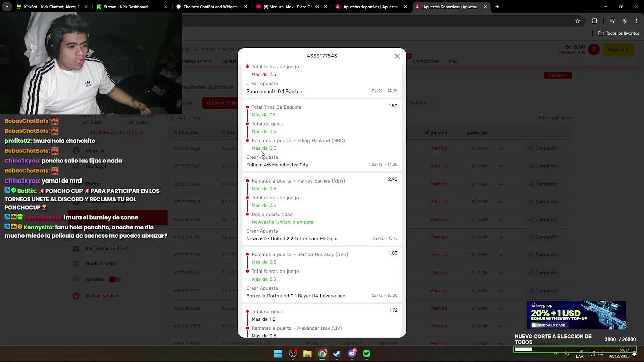
Task: Open the tab search dropdown arrow
Action: pos(6,7)
